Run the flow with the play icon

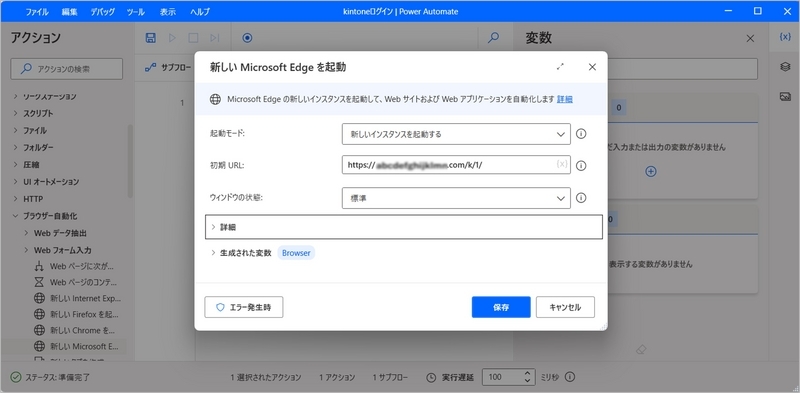pos(172,37)
